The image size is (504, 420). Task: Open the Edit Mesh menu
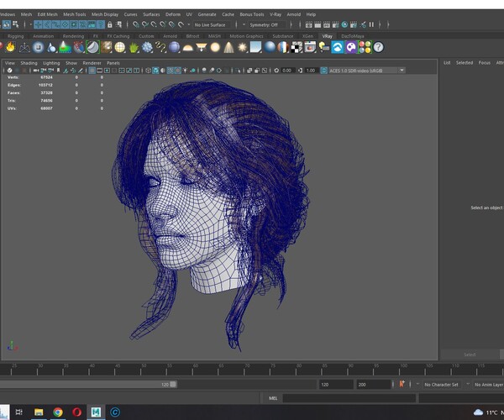(47, 14)
